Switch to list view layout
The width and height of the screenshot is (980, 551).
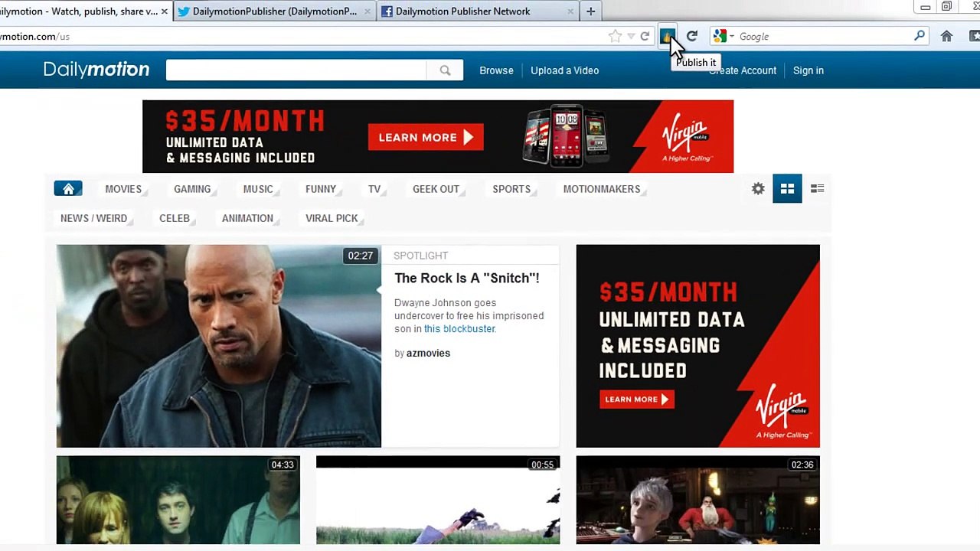click(x=817, y=188)
